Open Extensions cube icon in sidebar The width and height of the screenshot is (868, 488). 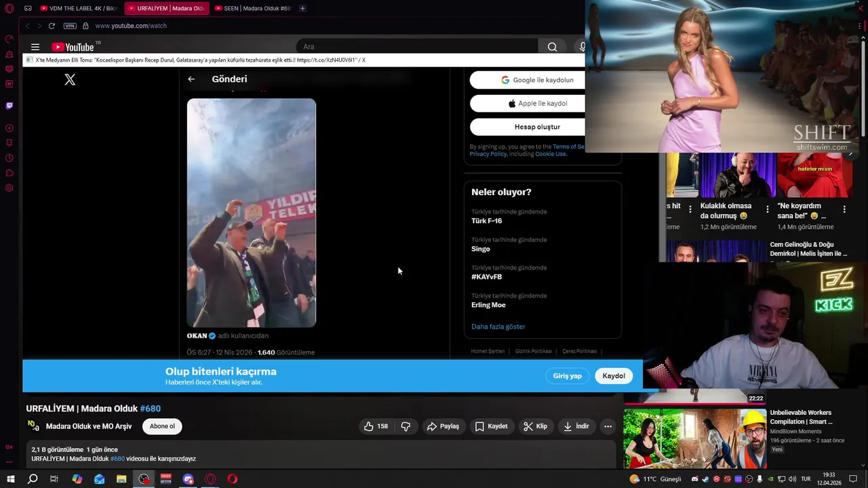[x=9, y=173]
